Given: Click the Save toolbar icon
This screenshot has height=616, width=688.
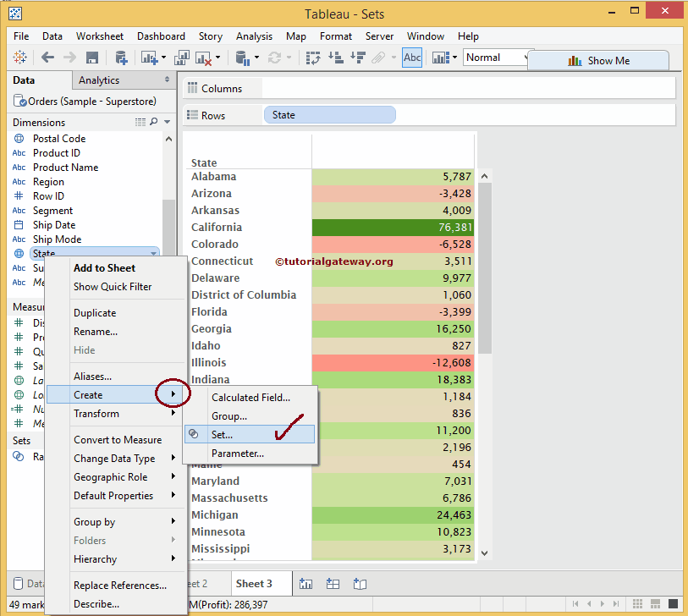Looking at the screenshot, I should click(x=92, y=58).
